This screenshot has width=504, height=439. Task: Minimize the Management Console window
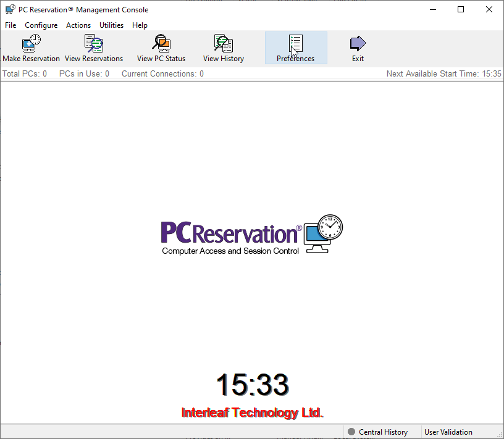click(x=433, y=10)
